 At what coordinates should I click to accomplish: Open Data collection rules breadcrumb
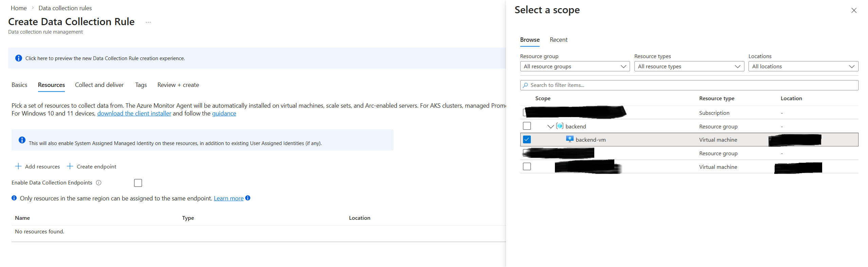(65, 8)
